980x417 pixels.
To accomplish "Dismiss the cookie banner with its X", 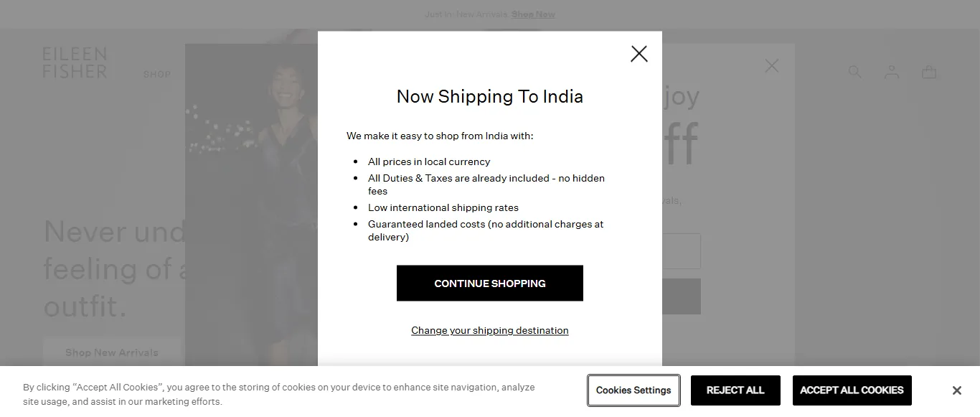I will 956,390.
